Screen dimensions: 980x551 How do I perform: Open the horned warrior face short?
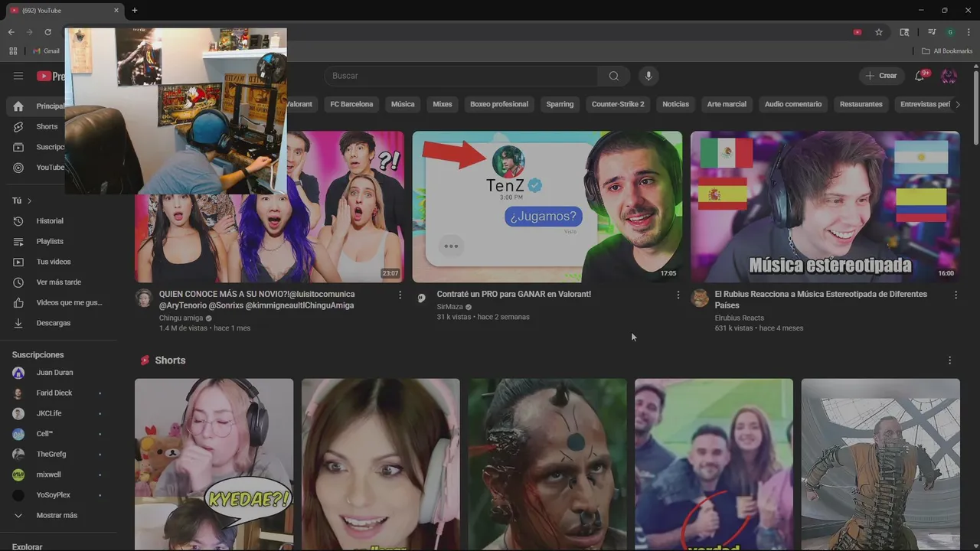coord(547,465)
